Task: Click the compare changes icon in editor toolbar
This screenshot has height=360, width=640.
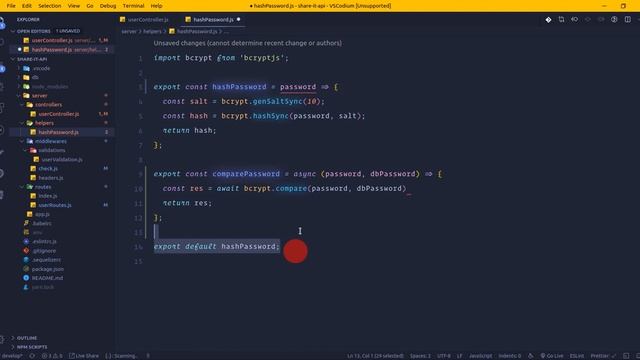Action: tap(561, 20)
